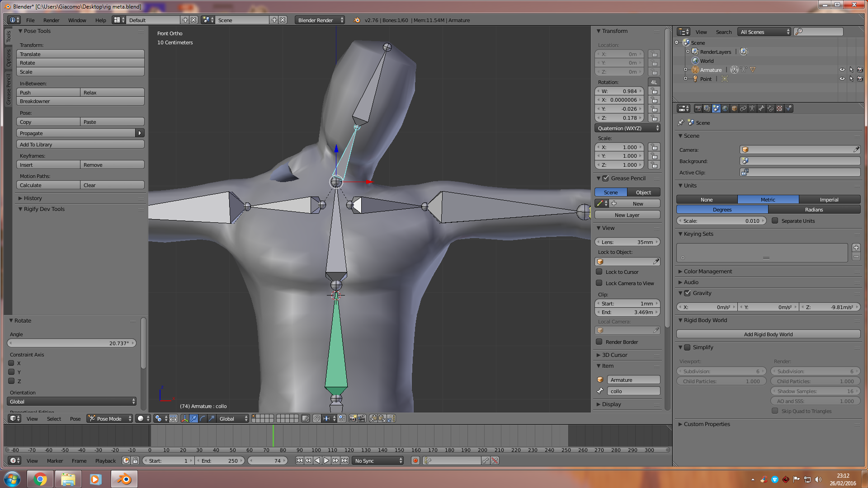Open the Pose menu in 3D header

75,419
